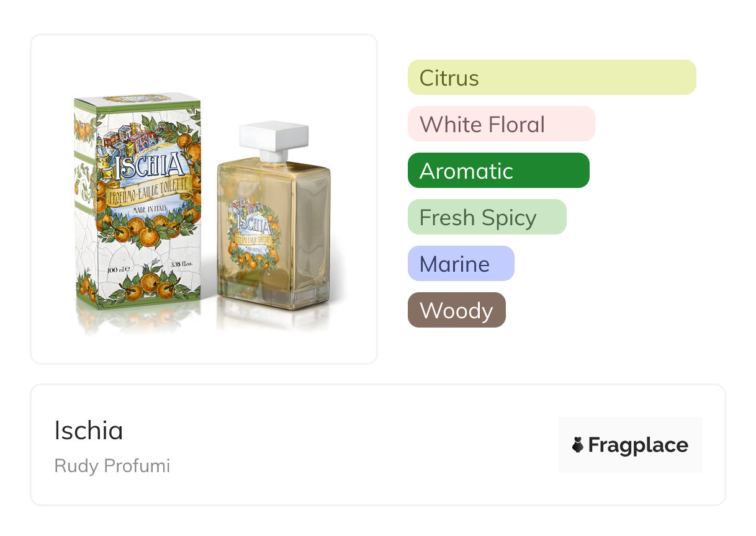Open the Ischia fragrance title
Viewport: 756px width, 536px height.
coord(89,431)
